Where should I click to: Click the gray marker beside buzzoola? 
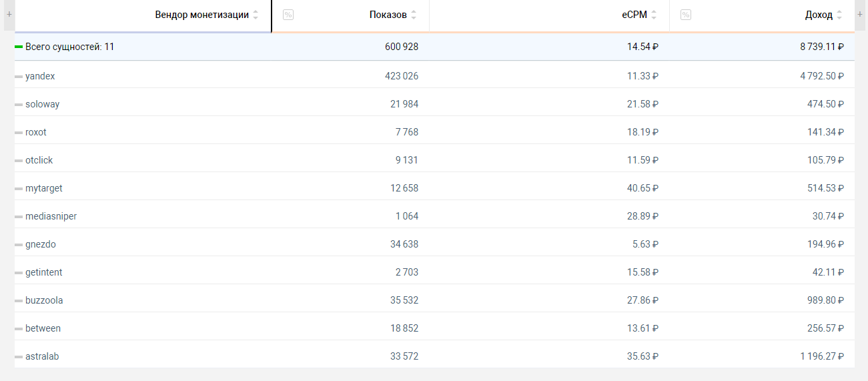click(19, 301)
